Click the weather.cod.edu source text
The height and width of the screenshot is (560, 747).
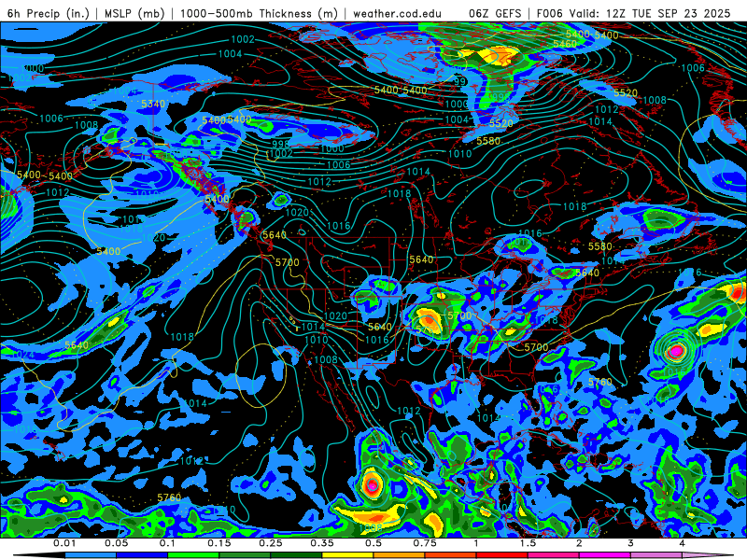(397, 13)
